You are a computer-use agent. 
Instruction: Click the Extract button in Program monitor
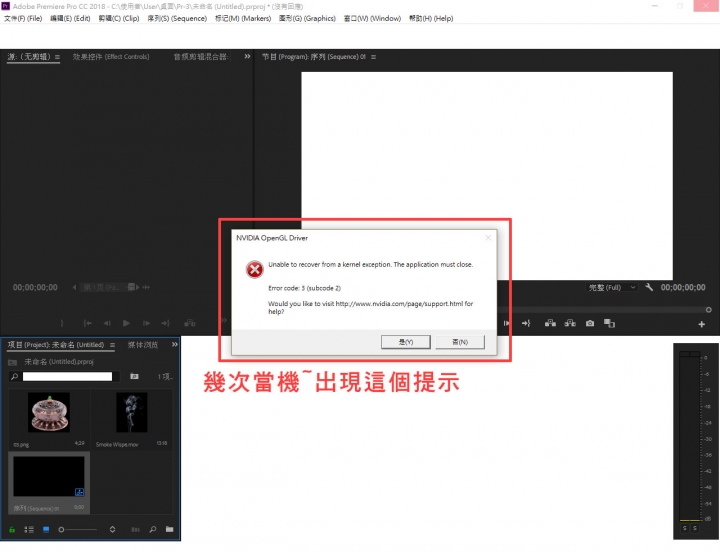pos(570,323)
